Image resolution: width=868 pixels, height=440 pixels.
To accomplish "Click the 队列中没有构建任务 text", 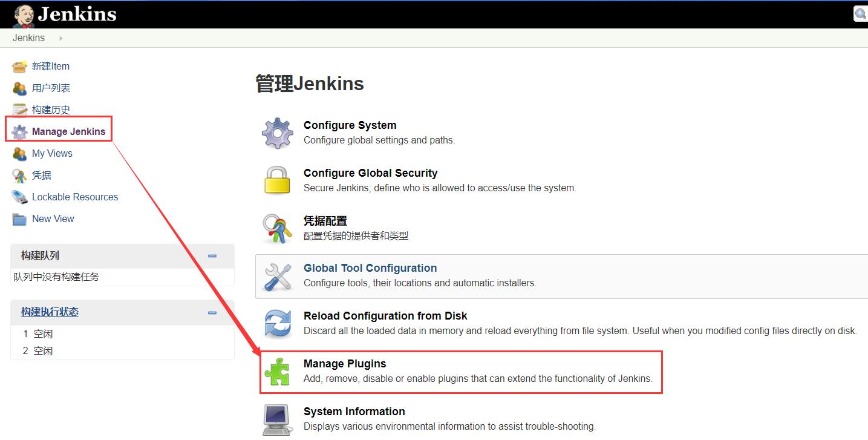I will [57, 277].
